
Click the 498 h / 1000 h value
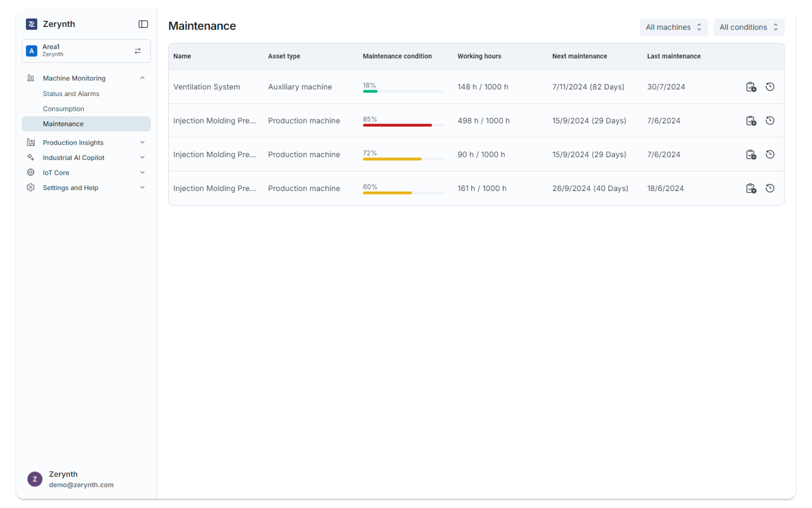(x=484, y=121)
